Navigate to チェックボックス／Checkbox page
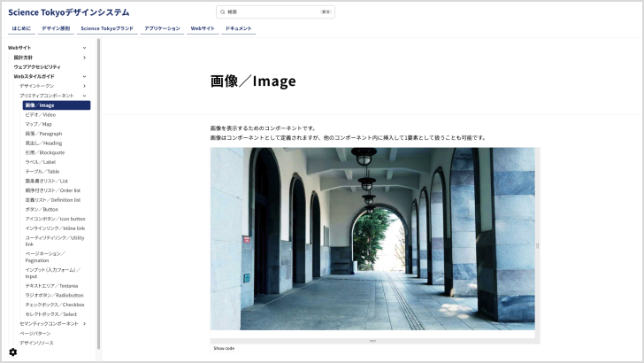The image size is (644, 363). pos(55,305)
